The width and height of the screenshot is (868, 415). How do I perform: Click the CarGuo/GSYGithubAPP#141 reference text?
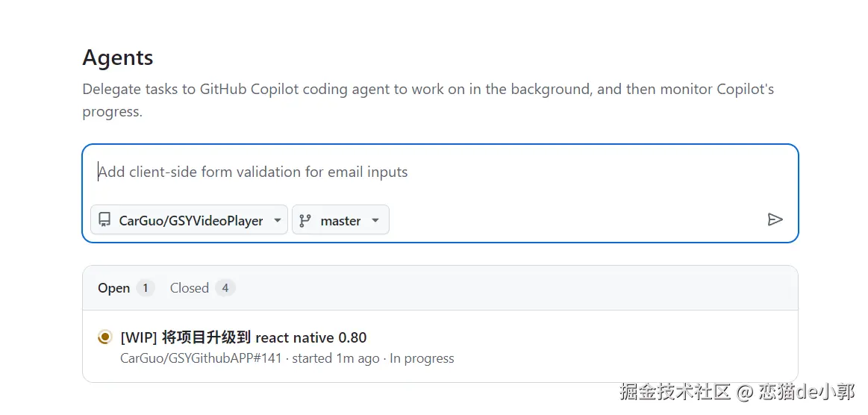click(x=201, y=358)
